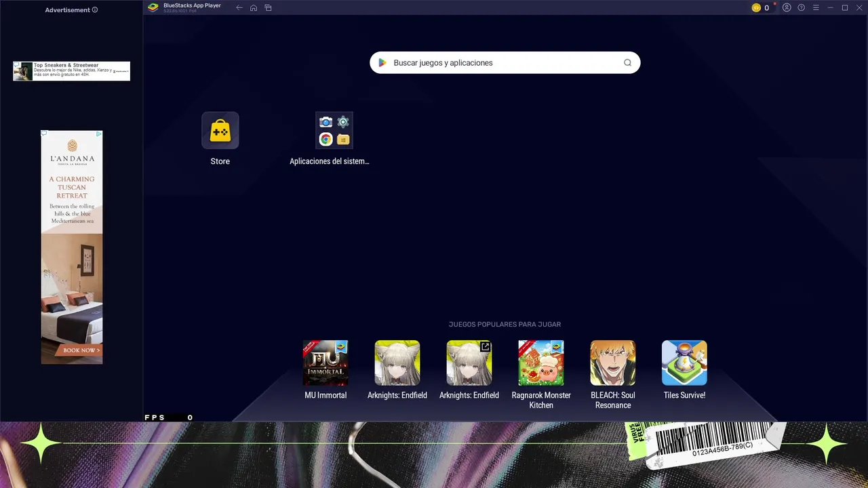Launch the first Arknights: Endfield icon

pyautogui.click(x=397, y=363)
